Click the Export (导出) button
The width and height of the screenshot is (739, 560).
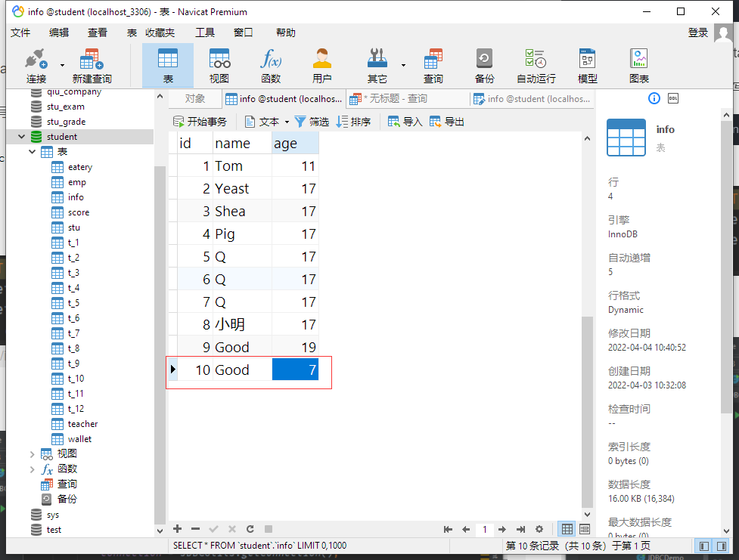point(447,122)
